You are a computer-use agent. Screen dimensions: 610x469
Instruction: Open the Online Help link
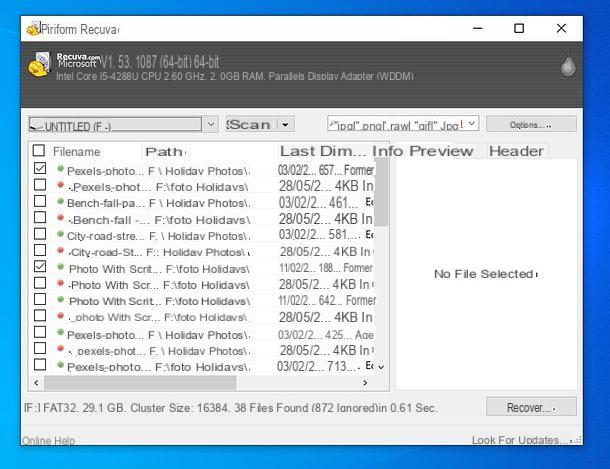tap(49, 440)
